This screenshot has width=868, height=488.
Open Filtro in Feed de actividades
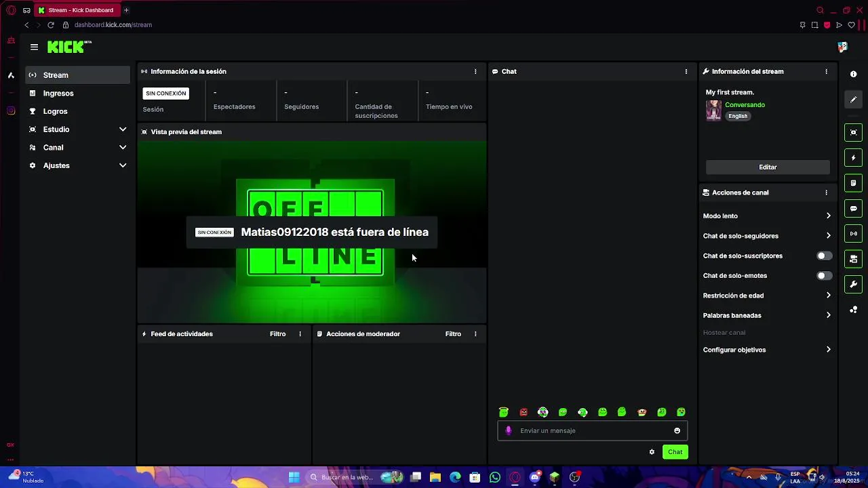point(277,334)
